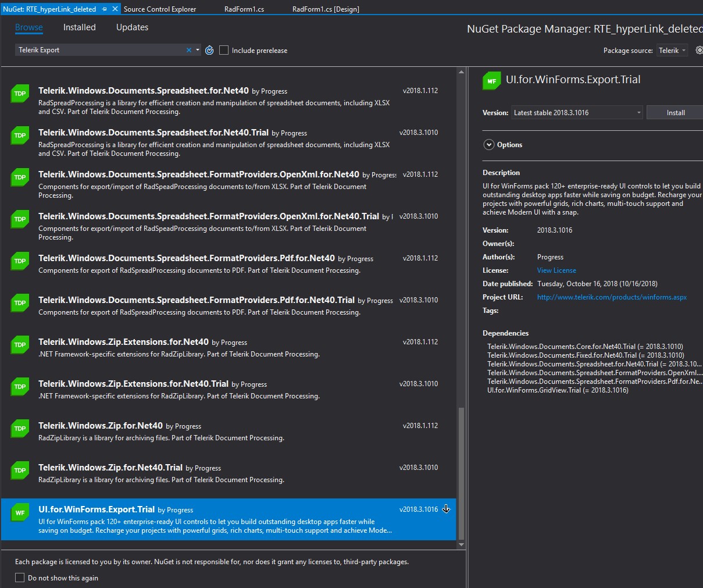703x588 pixels.
Task: Click the download arrow on the selected package row
Action: coord(446,509)
